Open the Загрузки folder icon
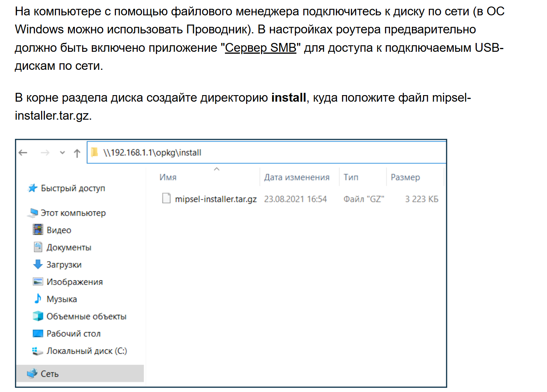 click(x=38, y=264)
